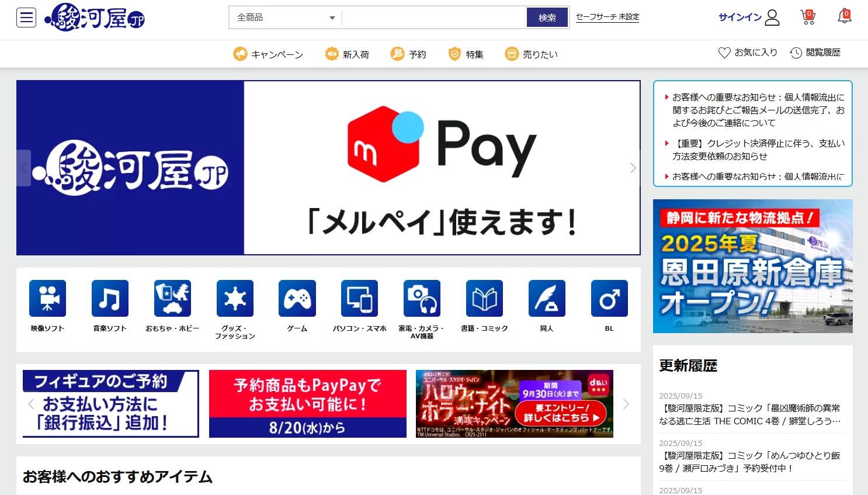This screenshot has height=495, width=868.
Task: Show next small banner carousel item
Action: 626,404
